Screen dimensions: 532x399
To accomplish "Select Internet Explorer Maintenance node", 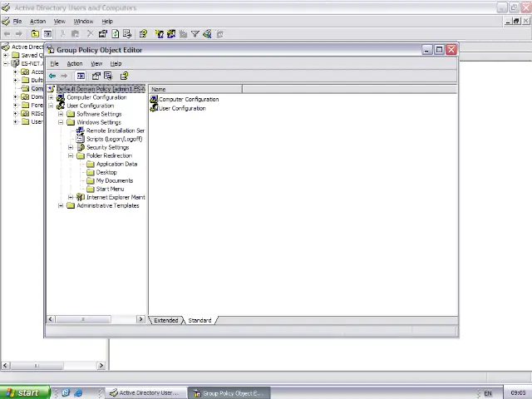I will (116, 197).
